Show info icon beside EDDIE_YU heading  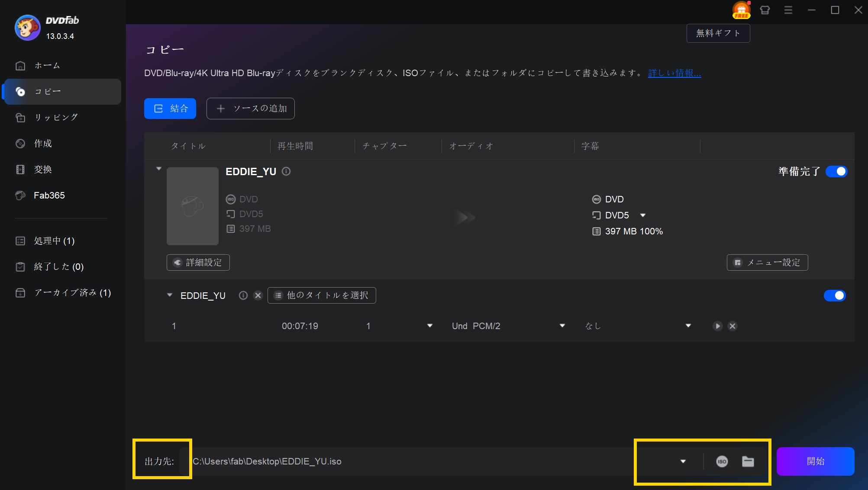[x=286, y=171]
